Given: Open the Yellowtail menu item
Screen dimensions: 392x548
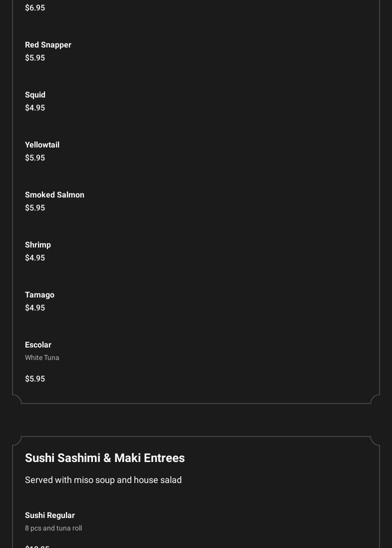Looking at the screenshot, I should coord(42,145).
